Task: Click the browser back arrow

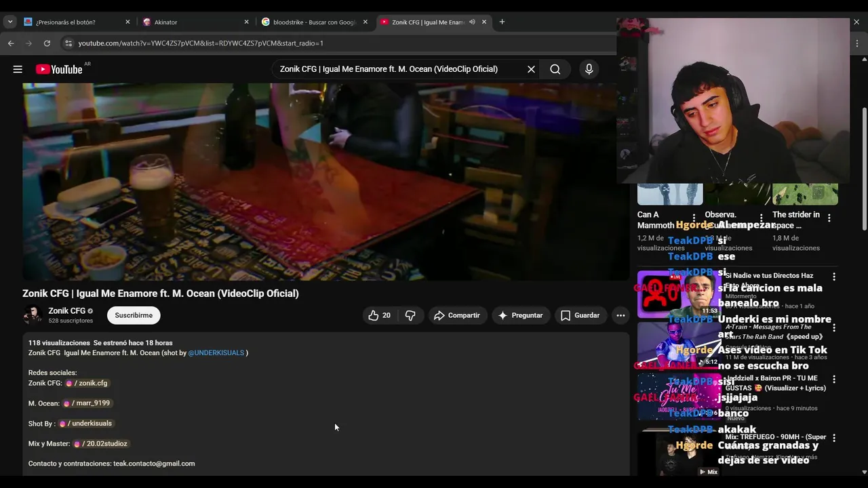Action: (11, 43)
